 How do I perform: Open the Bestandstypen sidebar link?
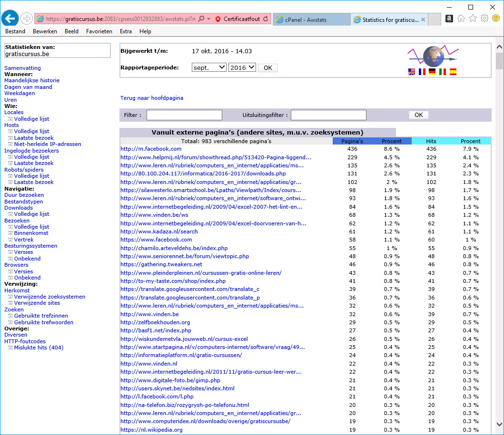23,202
